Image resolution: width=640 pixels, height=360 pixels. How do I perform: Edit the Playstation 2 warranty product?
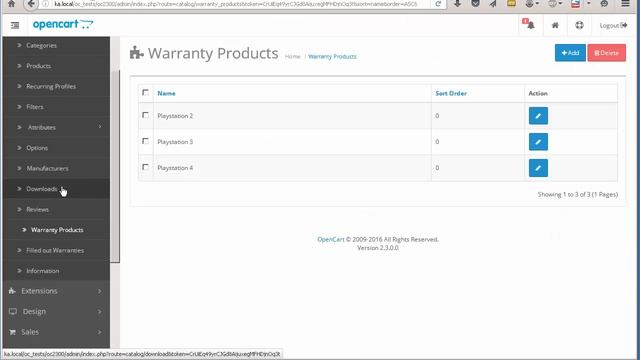(538, 116)
